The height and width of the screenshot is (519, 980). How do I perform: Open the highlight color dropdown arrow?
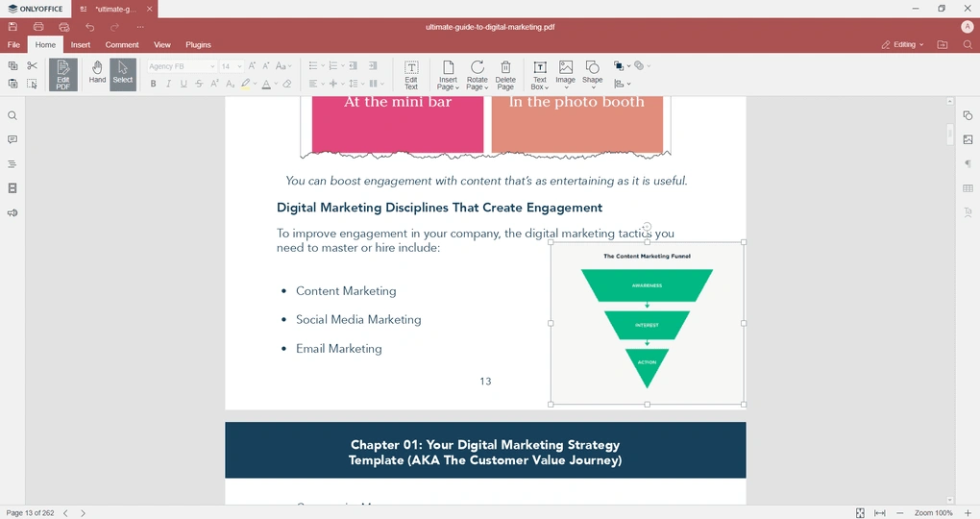tap(255, 84)
